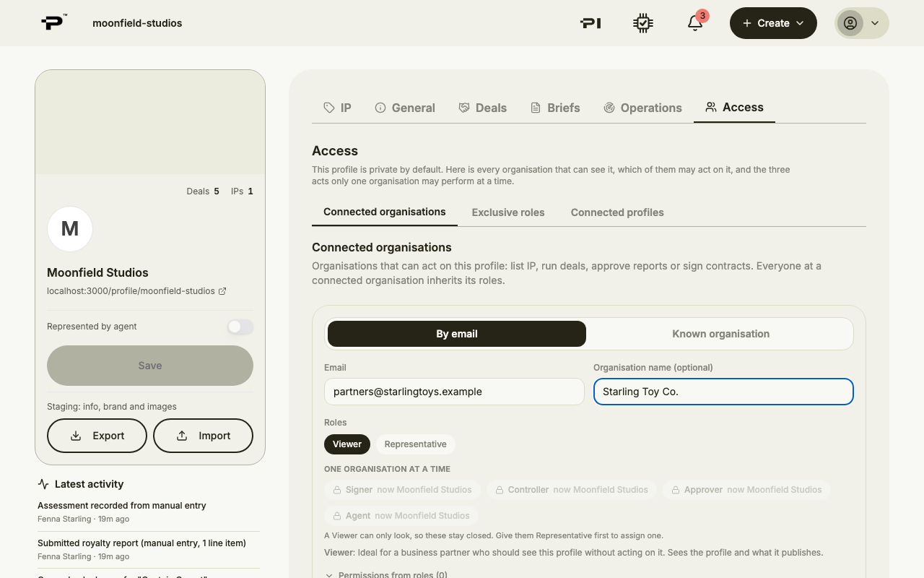Click the locked Signer role chip
Viewport: 924px width, 578px height.
pyautogui.click(x=402, y=490)
